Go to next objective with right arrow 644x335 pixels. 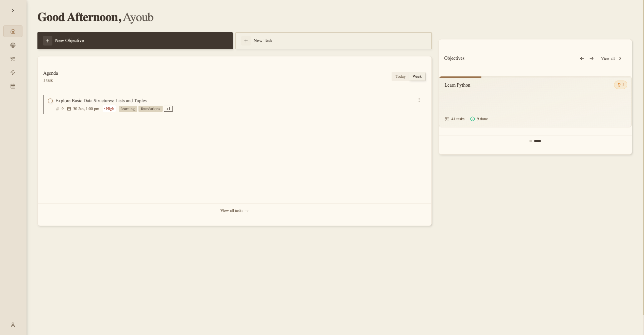[592, 58]
